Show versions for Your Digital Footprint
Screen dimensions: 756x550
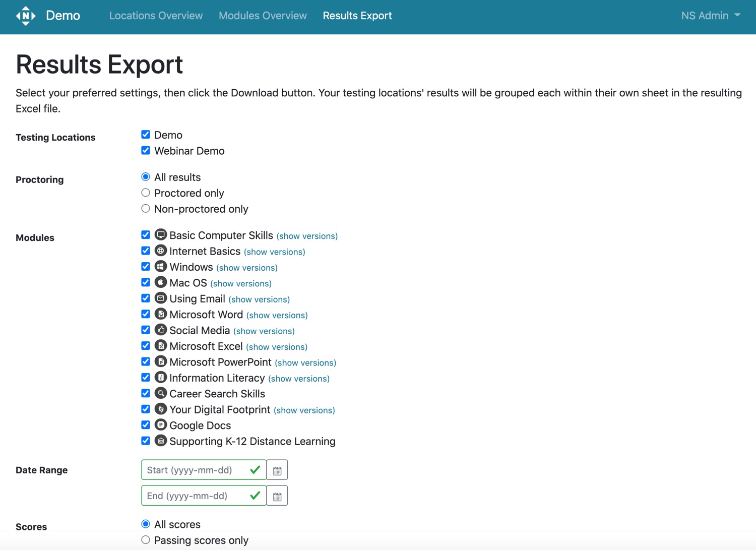[304, 410]
